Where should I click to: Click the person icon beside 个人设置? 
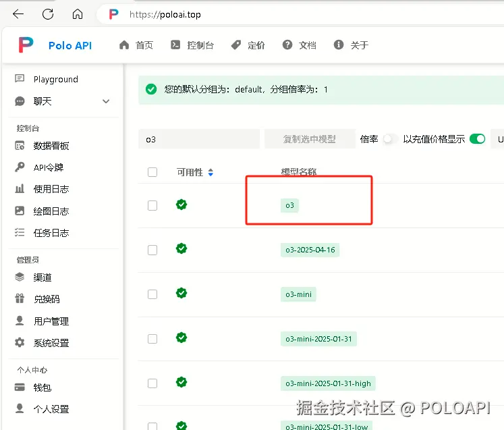20,408
